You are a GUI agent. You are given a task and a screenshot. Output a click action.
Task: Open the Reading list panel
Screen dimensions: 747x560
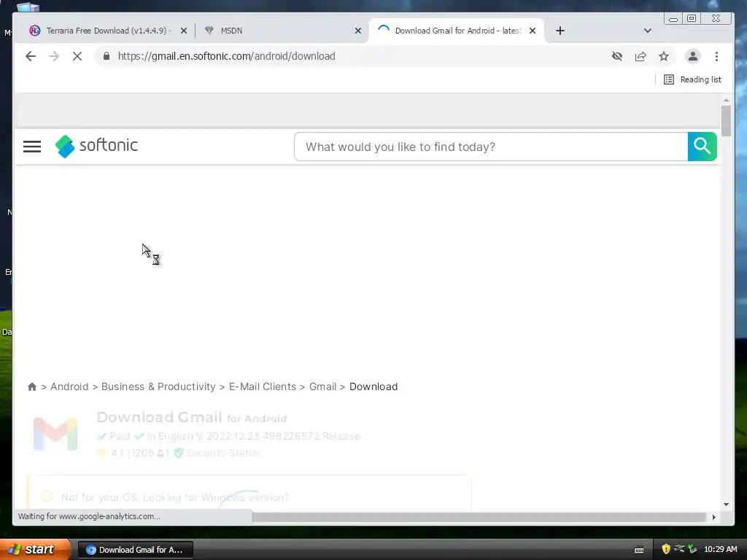[692, 79]
